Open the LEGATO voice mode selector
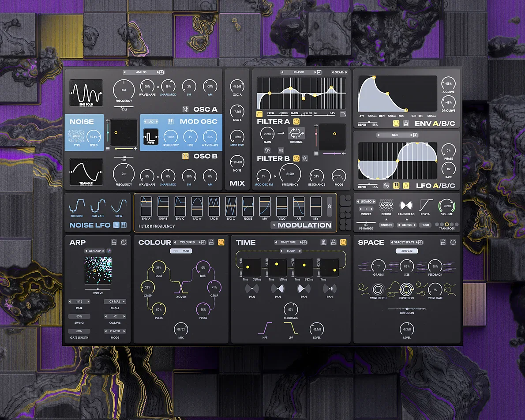 point(366,201)
